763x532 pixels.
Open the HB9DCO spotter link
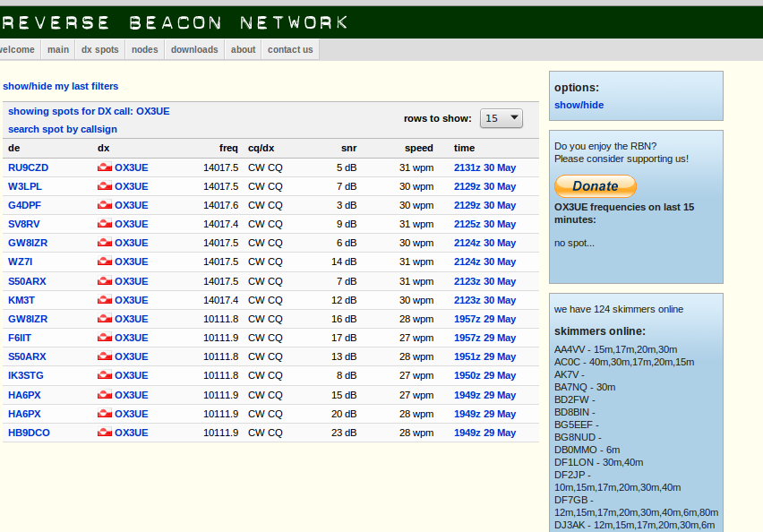(29, 433)
